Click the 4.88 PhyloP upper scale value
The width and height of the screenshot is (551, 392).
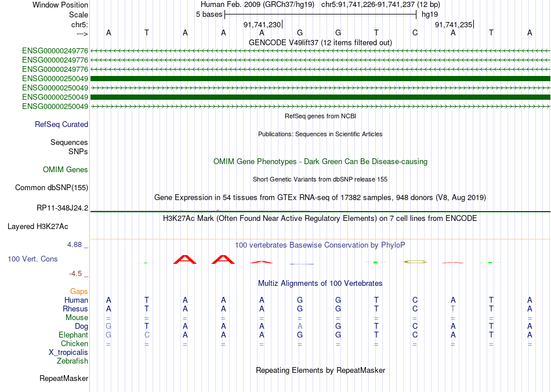point(74,245)
